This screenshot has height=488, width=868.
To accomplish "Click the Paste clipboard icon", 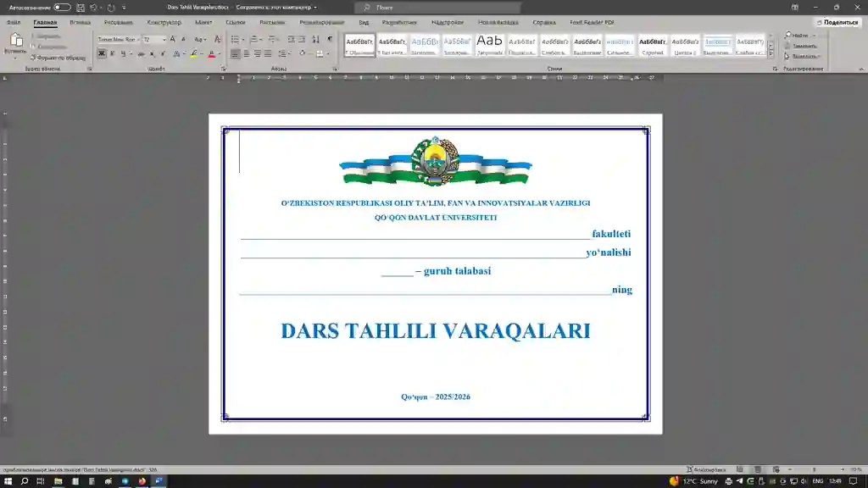I will click(16, 40).
